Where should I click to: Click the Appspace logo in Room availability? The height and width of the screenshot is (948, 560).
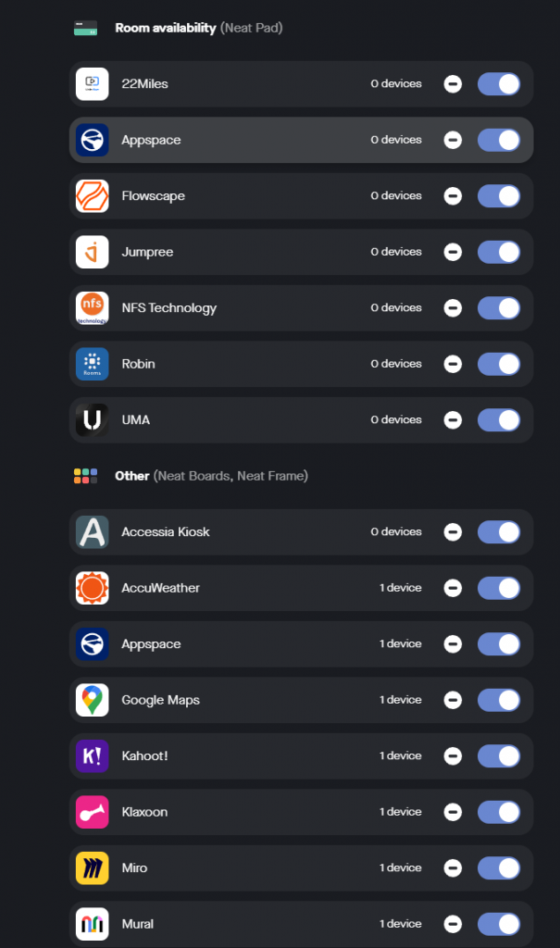91,140
